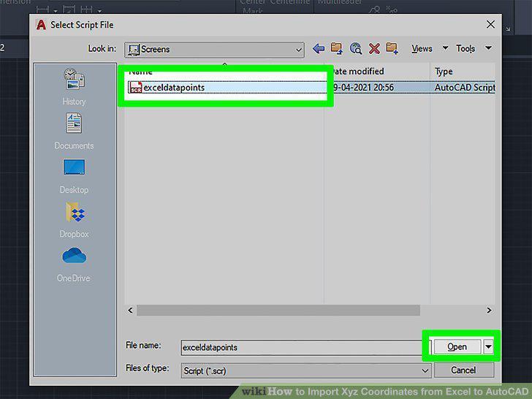
Task: Open the Documents shortcut
Action: (74, 132)
